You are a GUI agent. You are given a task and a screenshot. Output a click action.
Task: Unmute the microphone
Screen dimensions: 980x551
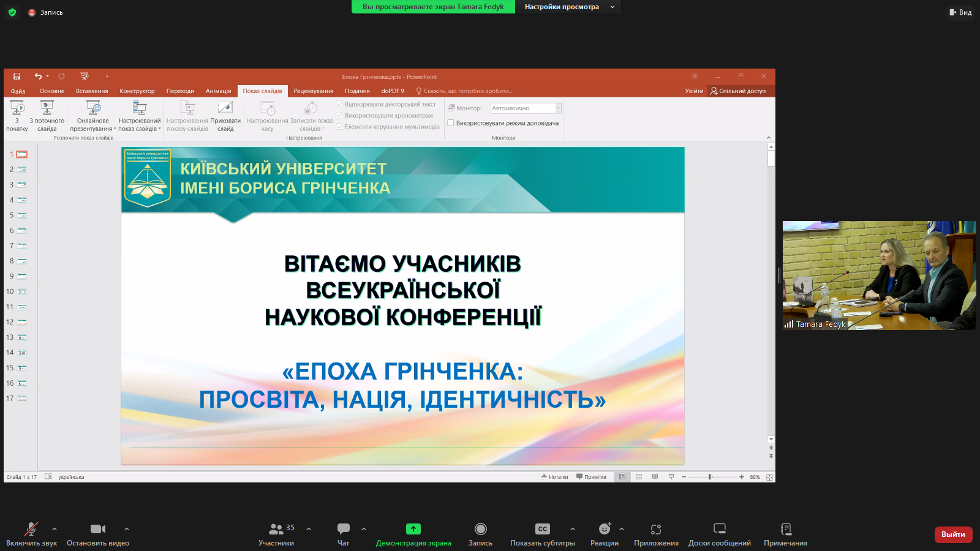tap(31, 529)
